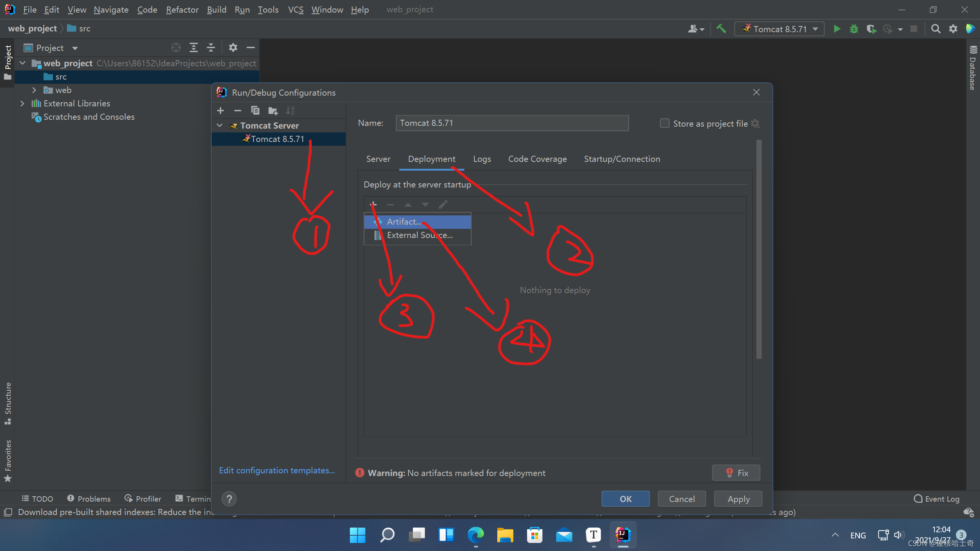Sort configurations alphabetically icon
Viewport: 980px width, 551px height.
[x=290, y=111]
